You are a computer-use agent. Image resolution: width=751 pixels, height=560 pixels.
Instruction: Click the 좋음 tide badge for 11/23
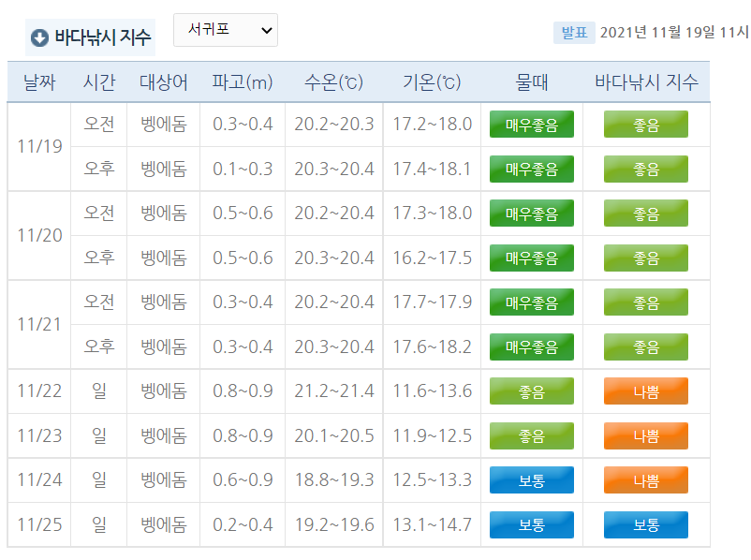532,436
